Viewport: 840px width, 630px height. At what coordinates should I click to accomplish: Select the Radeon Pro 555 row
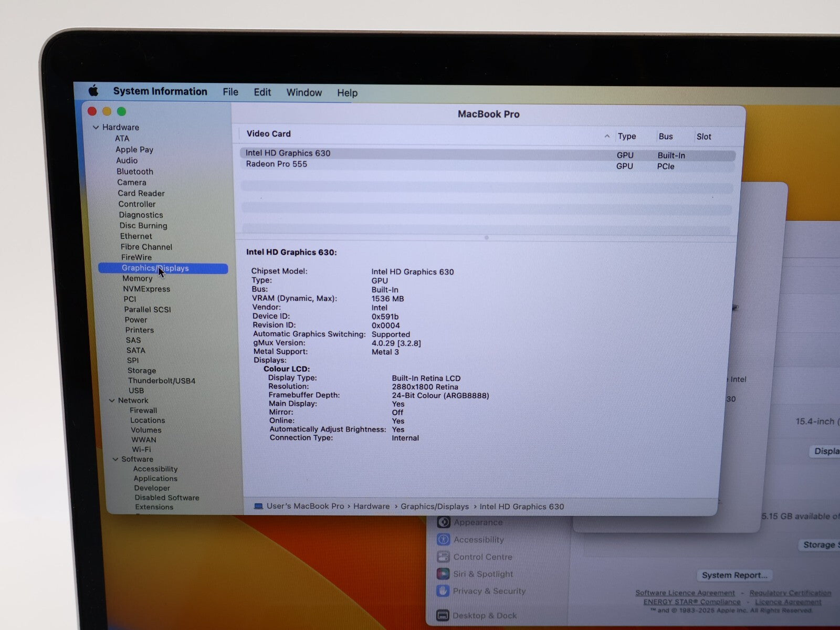(x=488, y=165)
